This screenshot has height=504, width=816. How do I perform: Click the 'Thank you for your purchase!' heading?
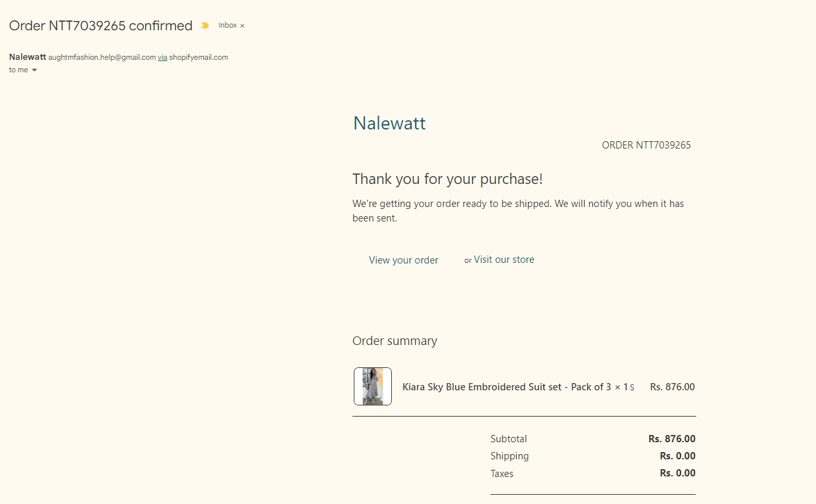pos(447,179)
